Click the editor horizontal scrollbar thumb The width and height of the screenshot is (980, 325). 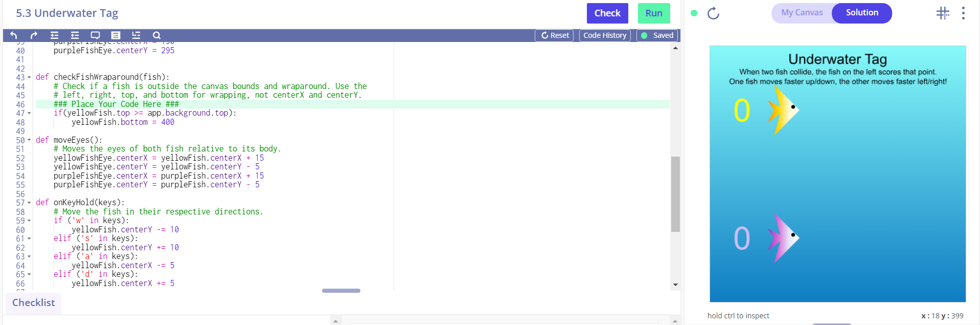(341, 291)
